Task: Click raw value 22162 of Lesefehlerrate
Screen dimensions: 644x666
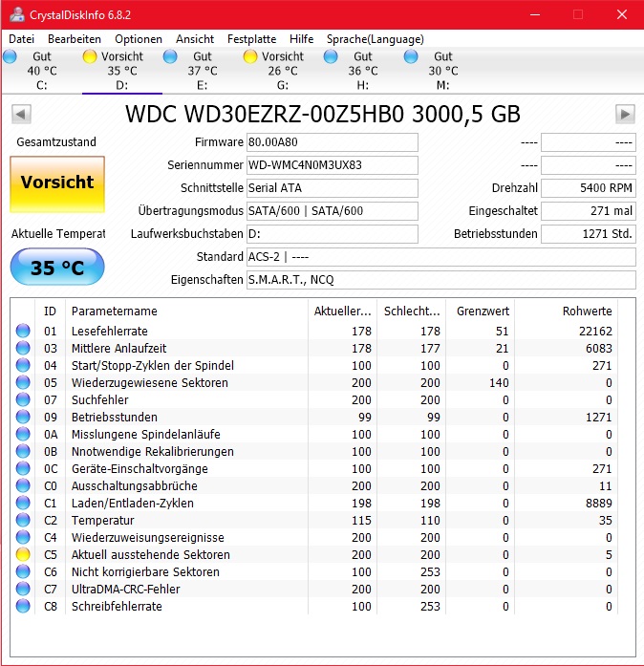Action: tap(595, 331)
